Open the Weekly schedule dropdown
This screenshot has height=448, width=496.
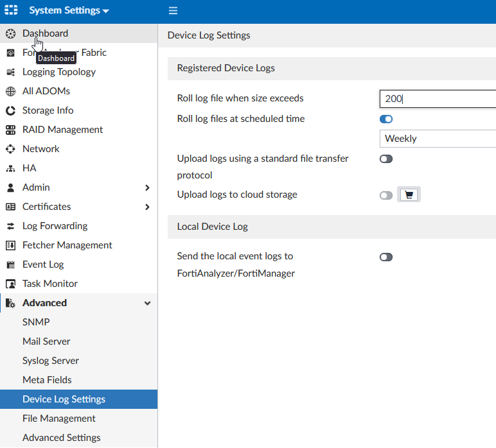[438, 138]
